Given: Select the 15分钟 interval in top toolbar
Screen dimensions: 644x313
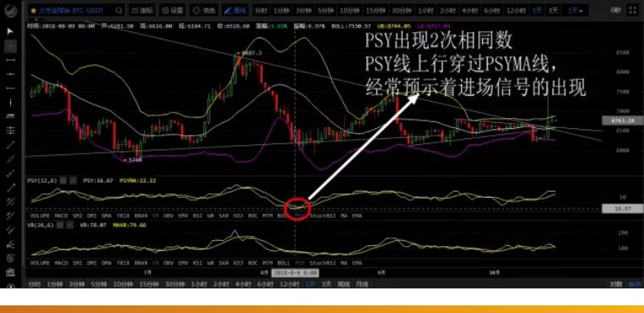Looking at the screenshot, I should pyautogui.click(x=375, y=11).
